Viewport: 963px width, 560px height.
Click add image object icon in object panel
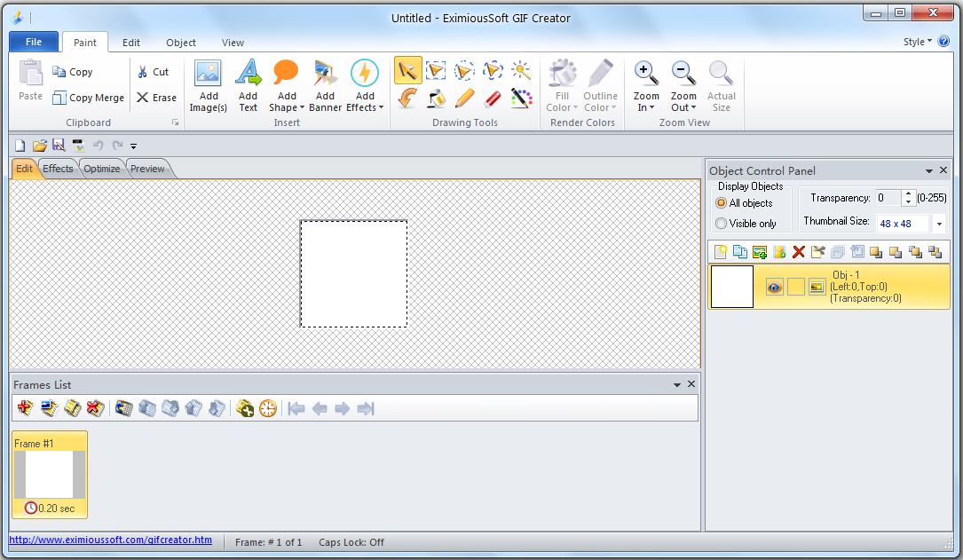tap(760, 252)
